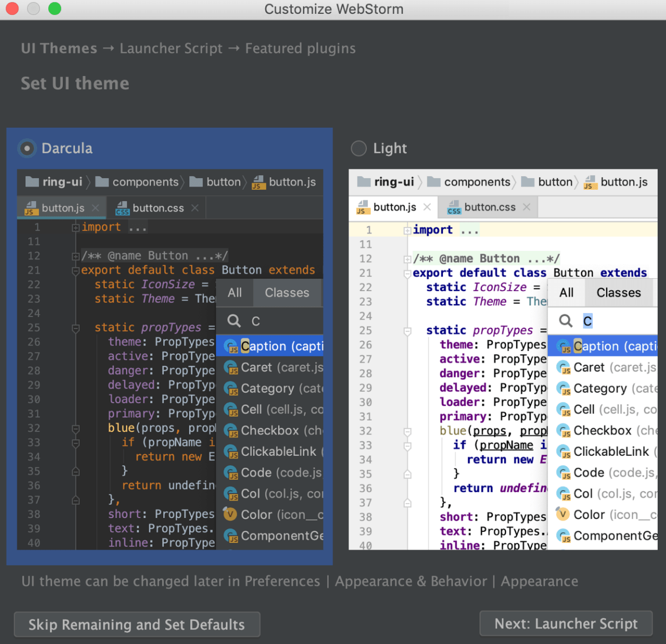The width and height of the screenshot is (666, 644).
Task: Close button.js tab in Darcula preview
Action: pos(95,208)
